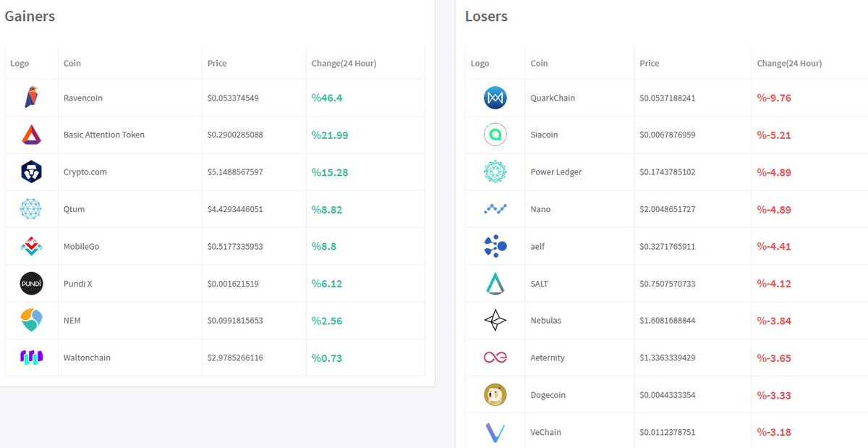Click the aelf logo icon

[495, 246]
